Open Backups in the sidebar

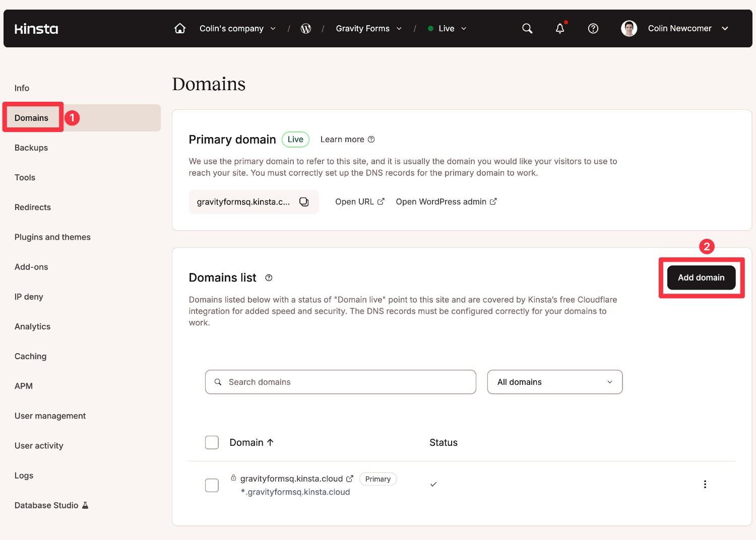click(x=31, y=148)
